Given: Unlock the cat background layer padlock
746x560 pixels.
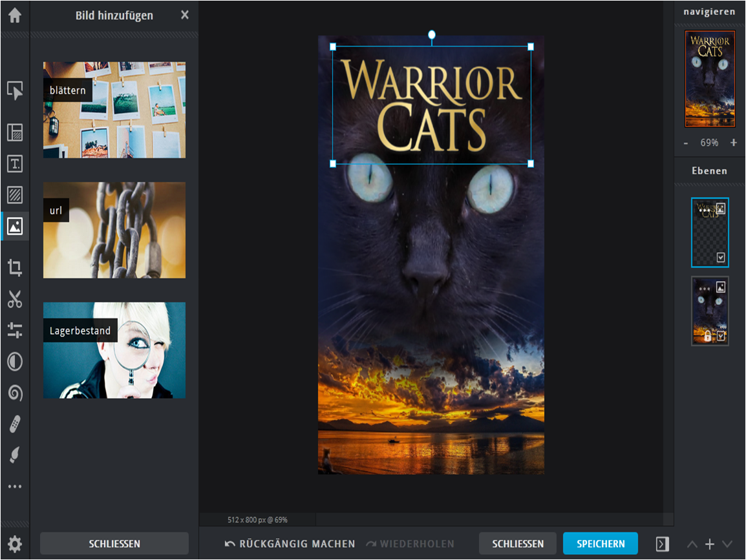Looking at the screenshot, I should coord(707,336).
